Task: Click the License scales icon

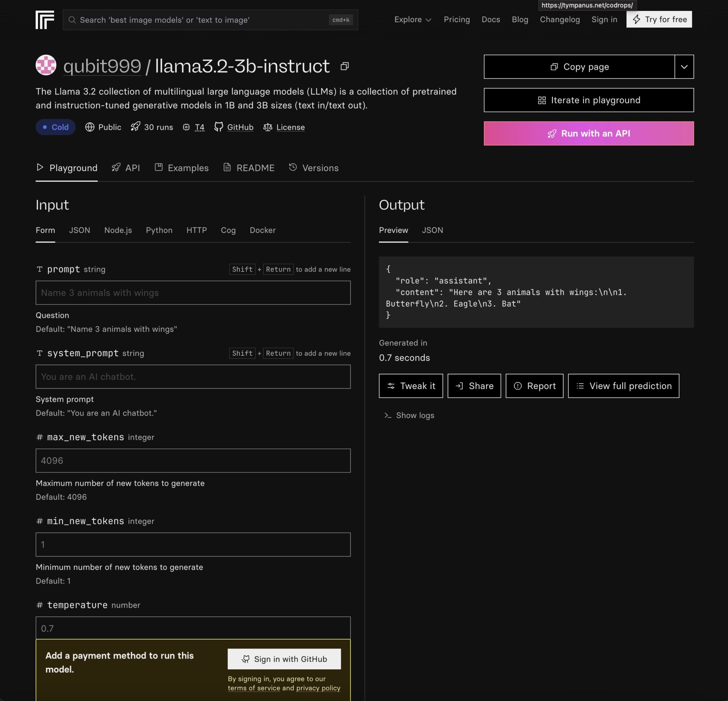Action: (x=268, y=127)
